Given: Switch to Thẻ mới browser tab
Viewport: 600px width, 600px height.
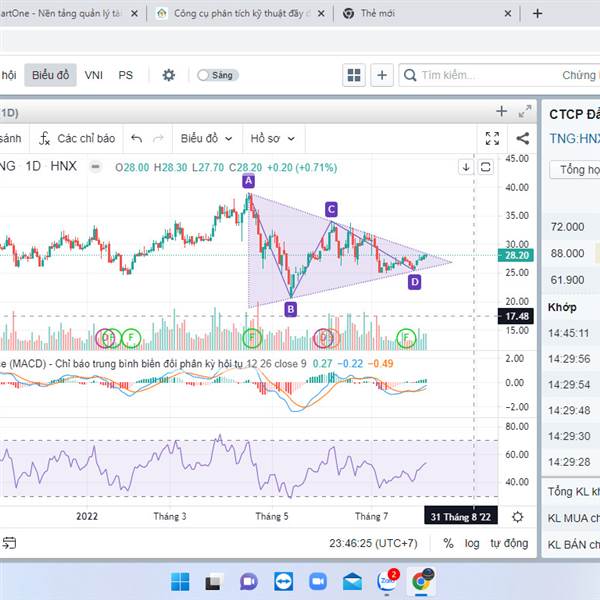Looking at the screenshot, I should pos(427,14).
